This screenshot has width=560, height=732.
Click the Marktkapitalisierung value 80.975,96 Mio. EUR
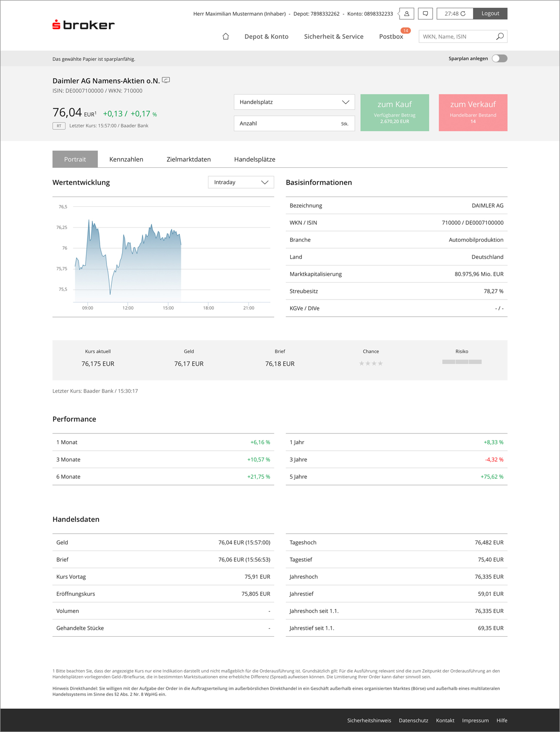(x=479, y=274)
